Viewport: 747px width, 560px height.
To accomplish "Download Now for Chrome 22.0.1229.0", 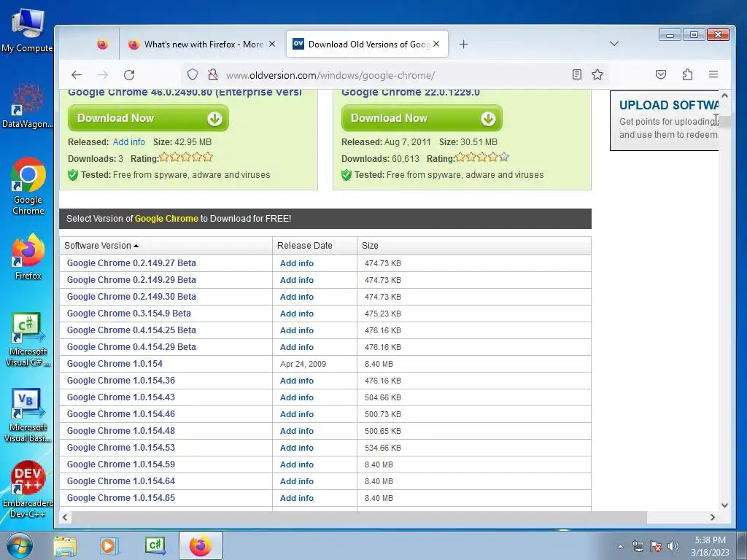I will 422,118.
